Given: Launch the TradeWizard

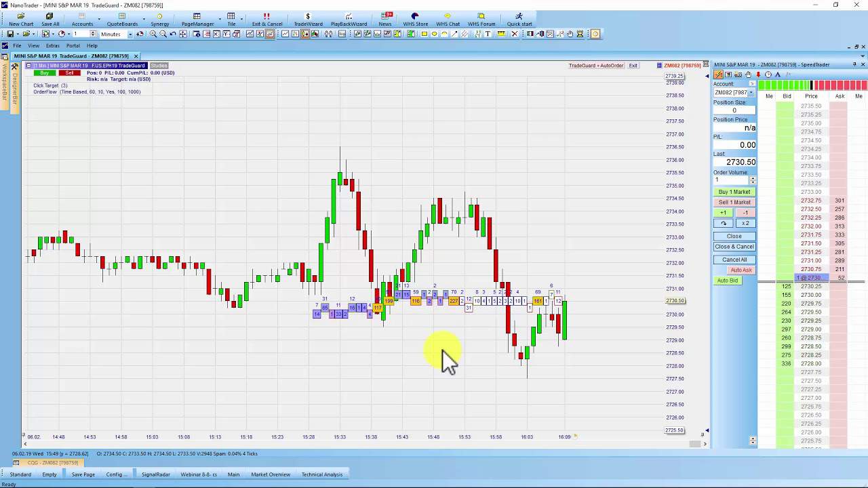Looking at the screenshot, I should (308, 19).
